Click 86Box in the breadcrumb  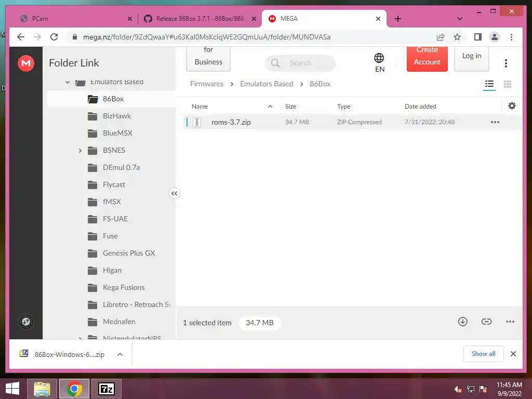pyautogui.click(x=320, y=84)
